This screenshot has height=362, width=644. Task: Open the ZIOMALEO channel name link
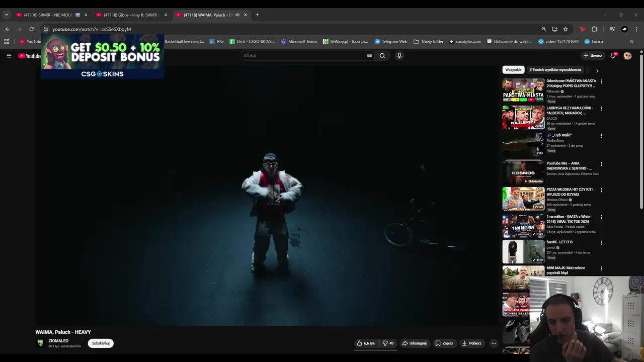pos(58,341)
